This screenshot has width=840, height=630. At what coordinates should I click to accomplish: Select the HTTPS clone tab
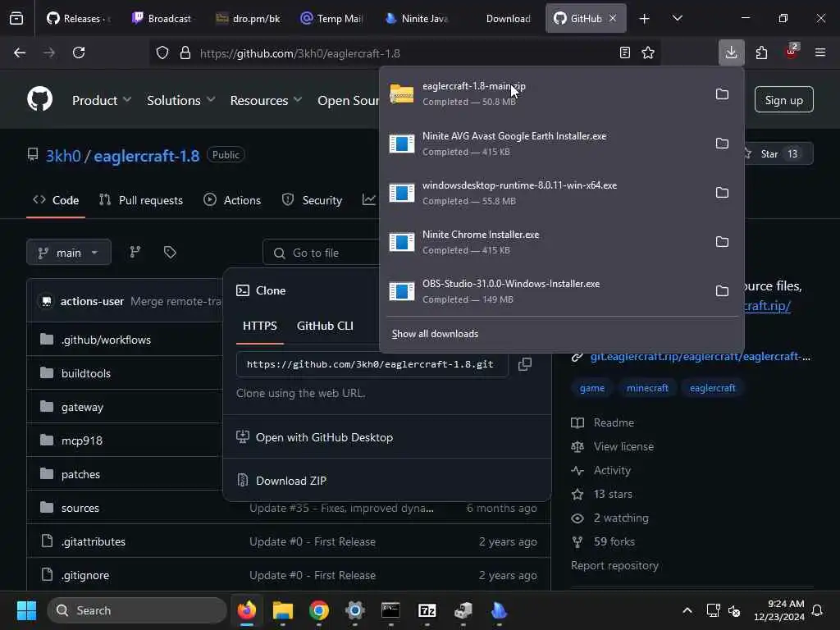pyautogui.click(x=260, y=326)
